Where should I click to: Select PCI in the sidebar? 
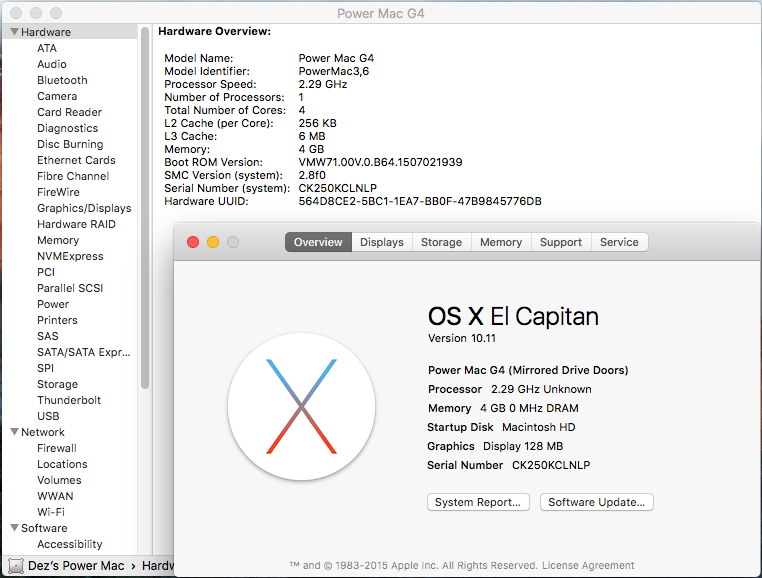coord(46,273)
